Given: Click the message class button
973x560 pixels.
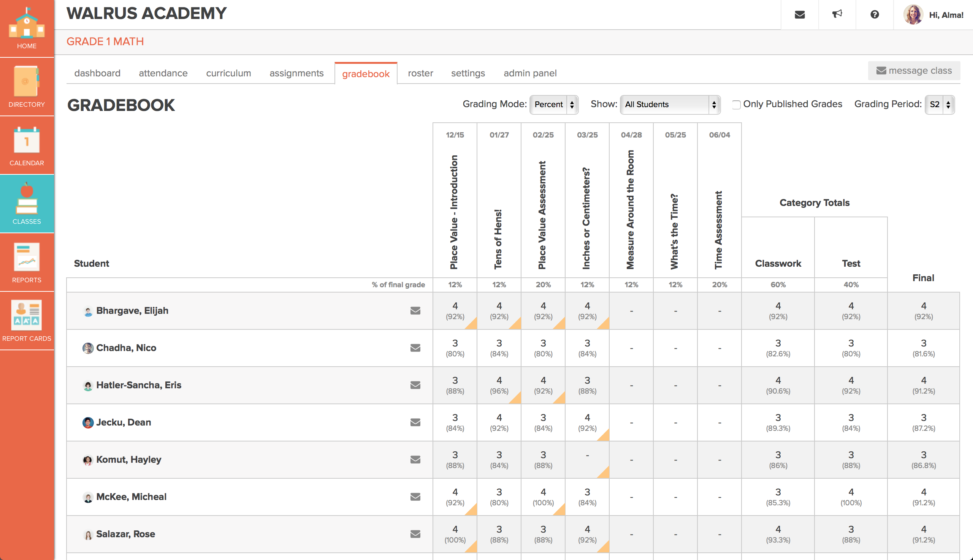Looking at the screenshot, I should 914,70.
